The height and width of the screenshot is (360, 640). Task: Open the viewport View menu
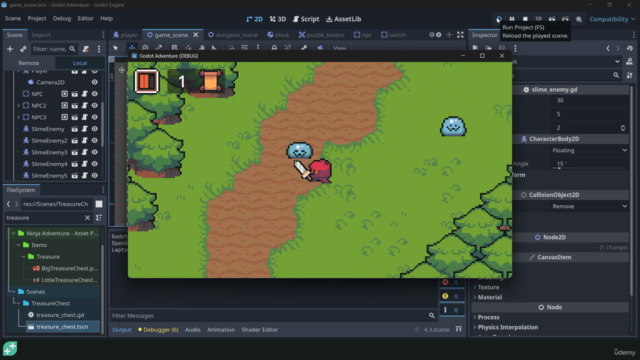[339, 48]
